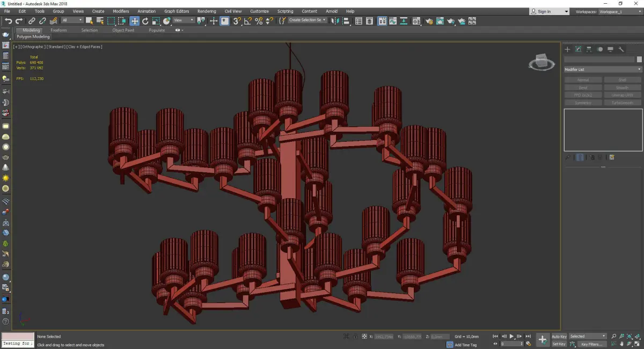
Task: Toggle Angle Snap
Action: click(247, 21)
